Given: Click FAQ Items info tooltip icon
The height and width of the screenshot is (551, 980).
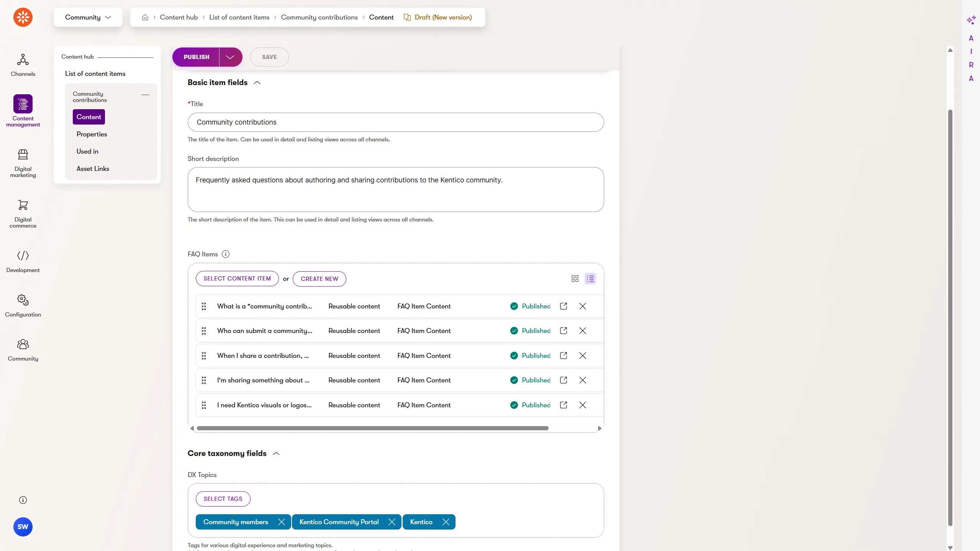Looking at the screenshot, I should (226, 254).
